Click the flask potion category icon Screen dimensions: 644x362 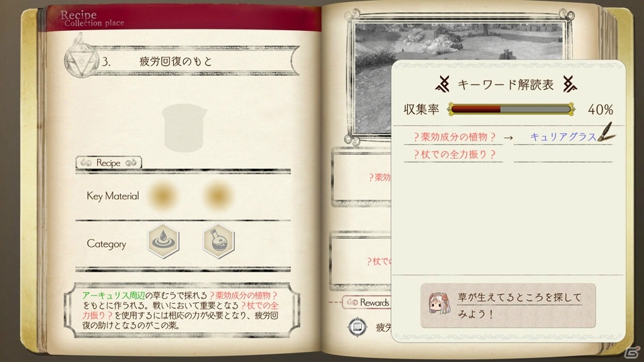point(219,241)
